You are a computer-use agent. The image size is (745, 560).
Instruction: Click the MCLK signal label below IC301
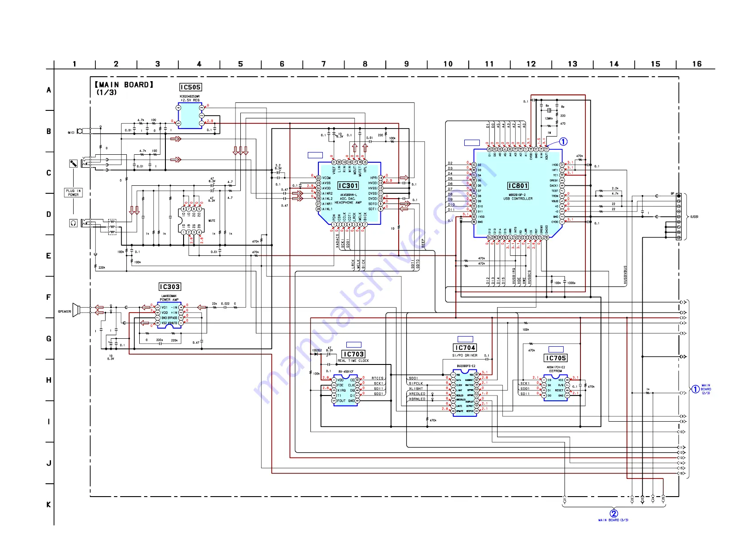[x=358, y=264]
